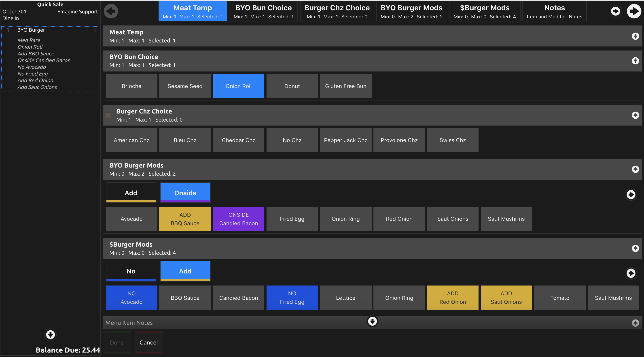Choose Cheddar Chz cheese
Screen dimensions: 644x357
pyautogui.click(x=238, y=140)
